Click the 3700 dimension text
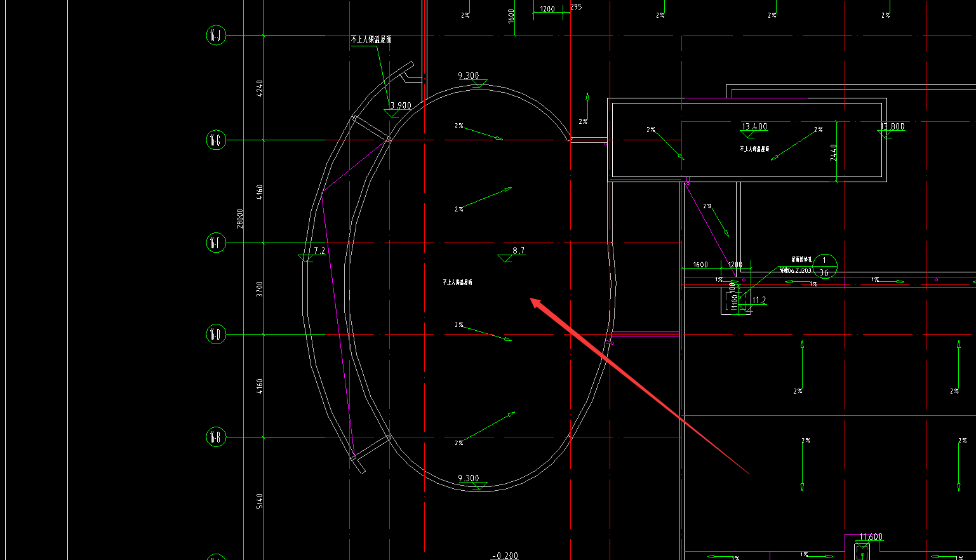 pyautogui.click(x=260, y=289)
